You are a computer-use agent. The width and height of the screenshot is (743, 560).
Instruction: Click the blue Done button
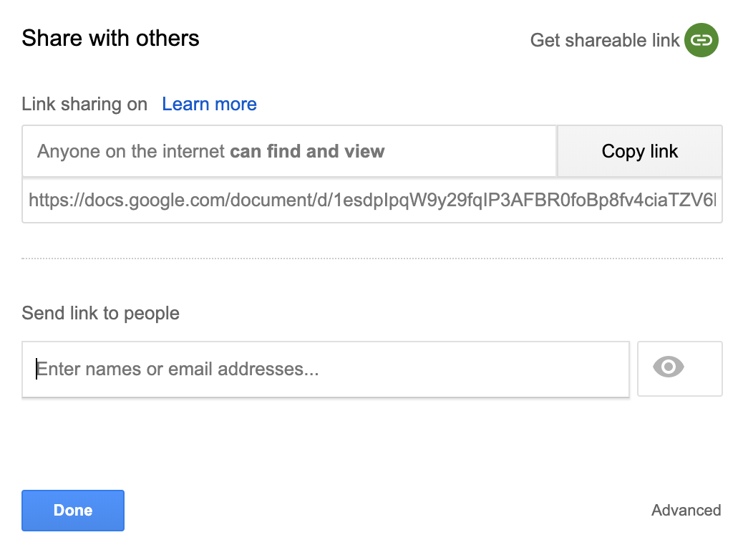[x=73, y=510]
